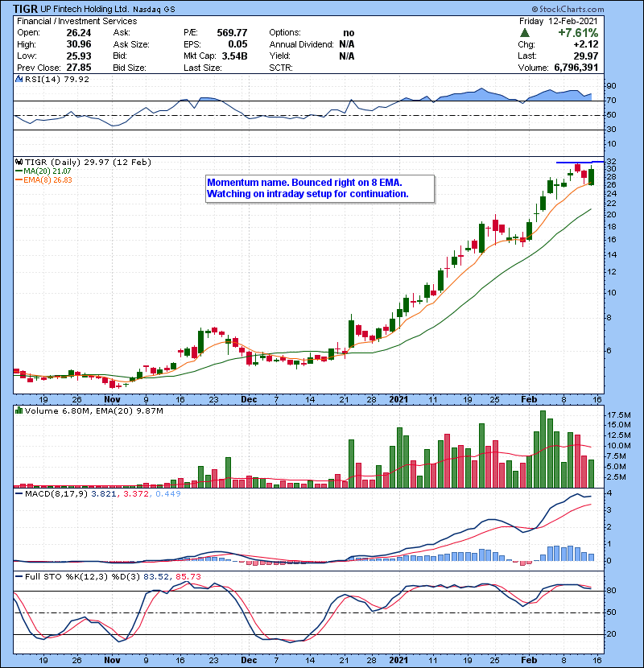
Task: Click the Bid Size: label
Action: 130,68
